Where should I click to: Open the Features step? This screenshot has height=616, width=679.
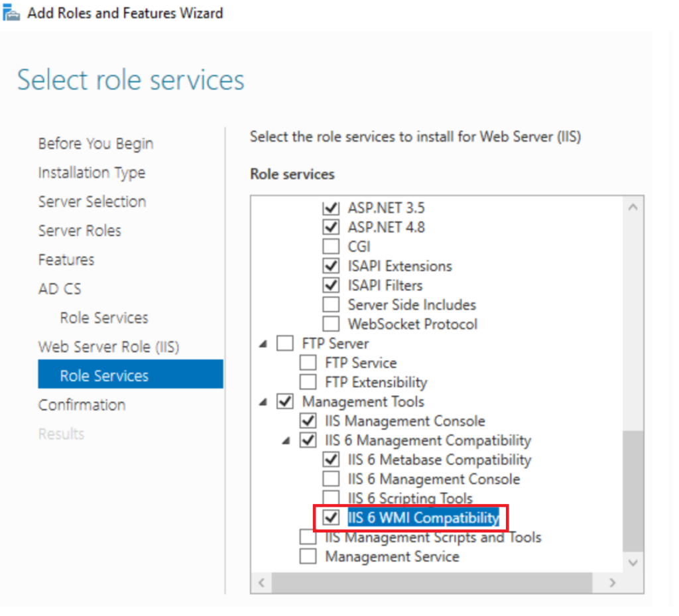(x=67, y=260)
